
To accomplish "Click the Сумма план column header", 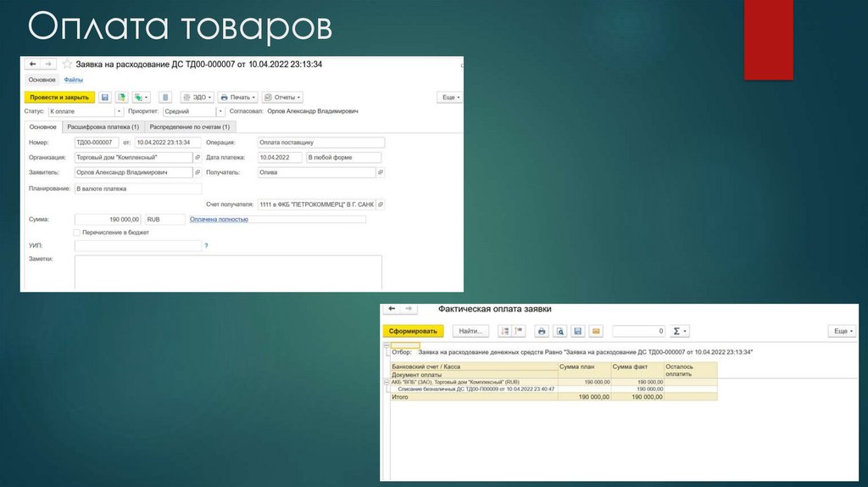I will [584, 371].
